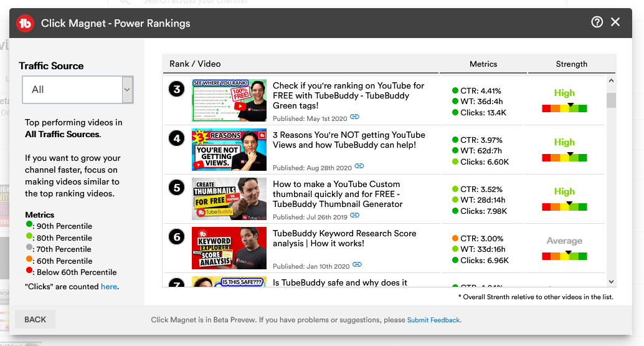Open the Is This Safe video thumbnail
Screen dimensions: 644x346
pos(229,282)
